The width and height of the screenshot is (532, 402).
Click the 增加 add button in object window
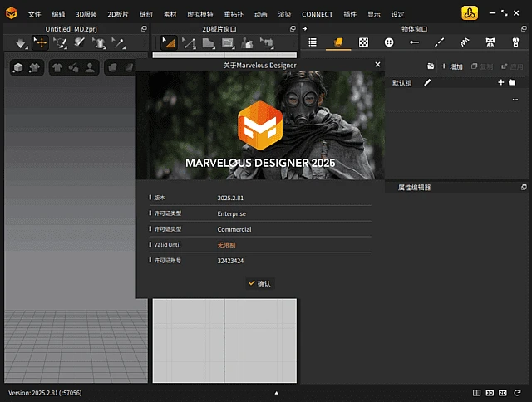[x=451, y=66]
